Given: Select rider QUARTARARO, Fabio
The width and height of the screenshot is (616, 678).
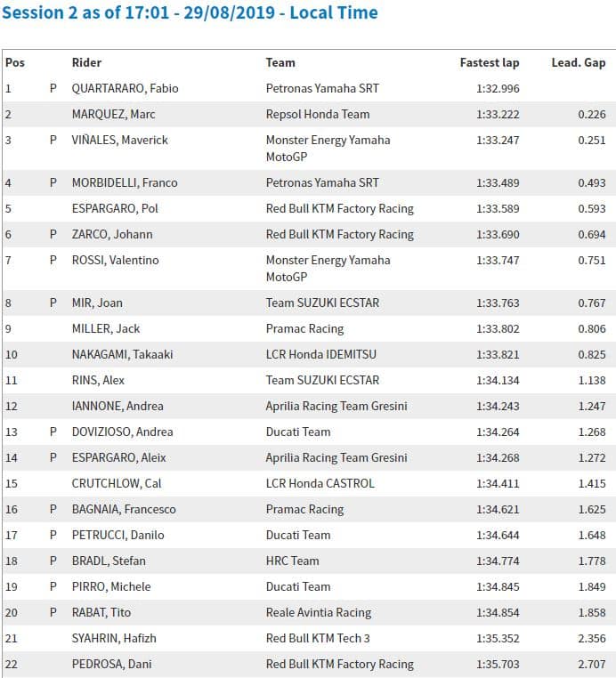Looking at the screenshot, I should pos(124,89).
